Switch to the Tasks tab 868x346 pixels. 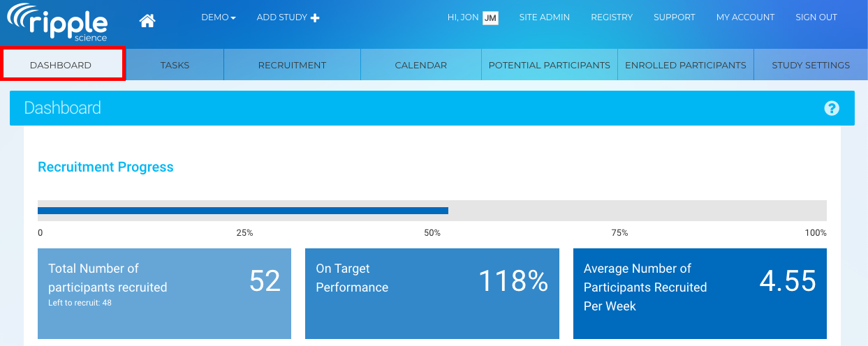click(x=175, y=65)
